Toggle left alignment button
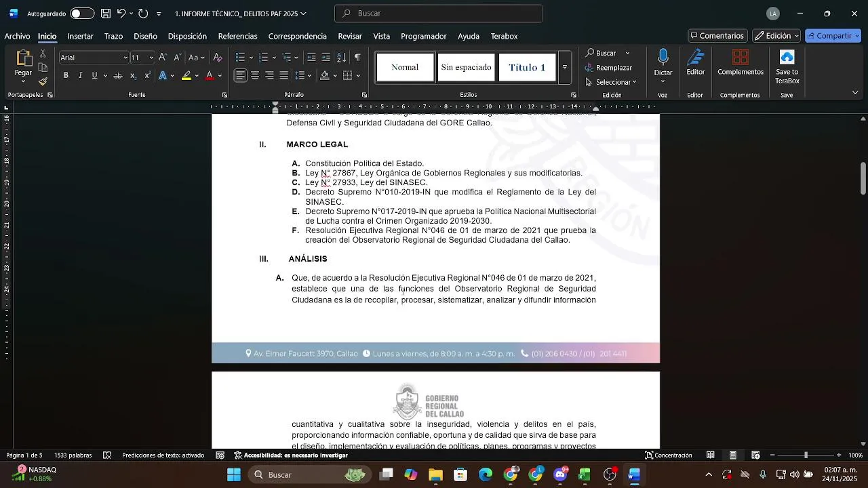 point(241,75)
